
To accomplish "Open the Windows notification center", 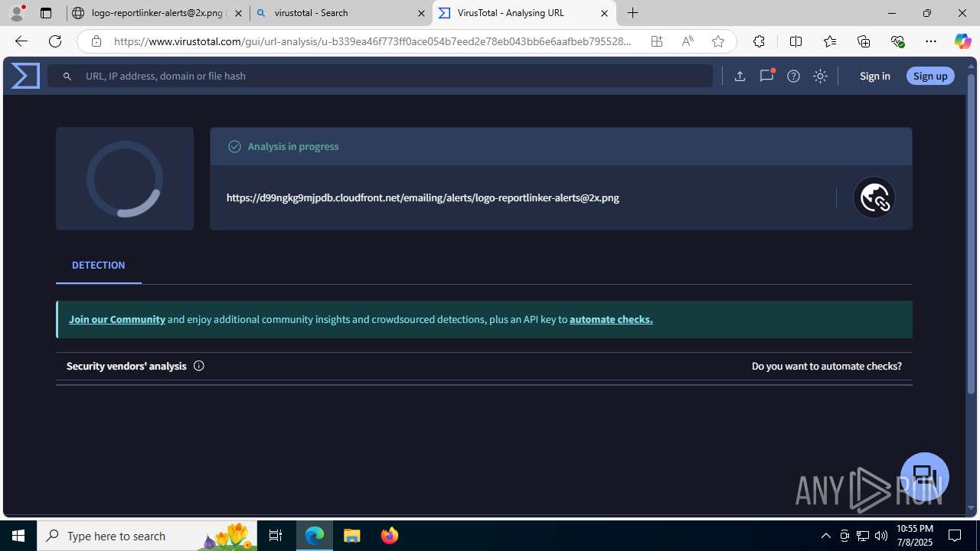I will coord(955,536).
